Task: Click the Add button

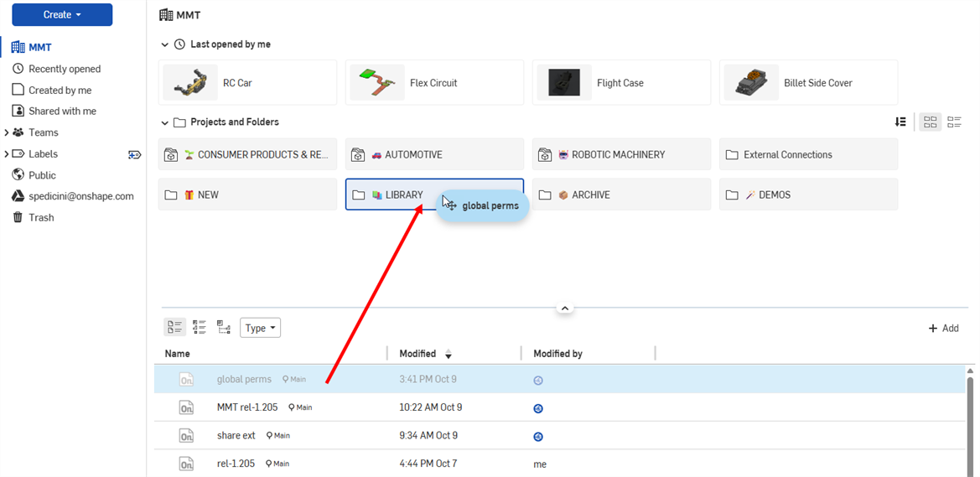Action: click(943, 329)
